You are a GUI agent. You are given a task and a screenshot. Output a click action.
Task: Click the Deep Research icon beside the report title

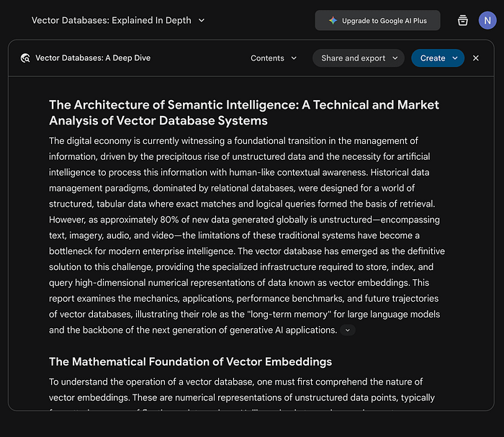26,58
